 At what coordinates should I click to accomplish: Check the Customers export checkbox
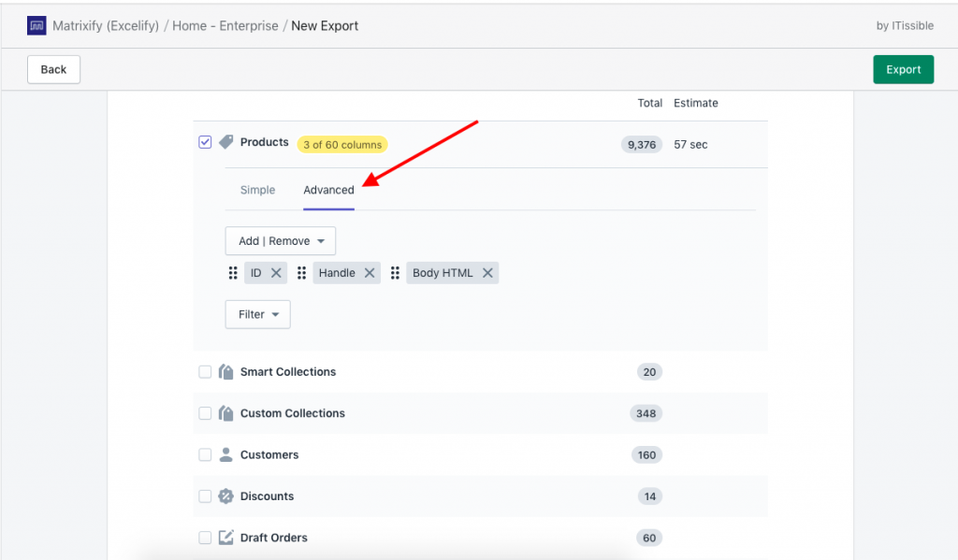(205, 454)
